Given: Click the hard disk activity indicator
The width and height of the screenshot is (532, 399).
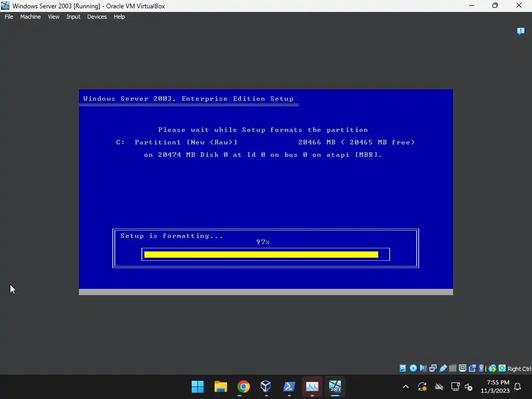Looking at the screenshot, I should (403, 368).
